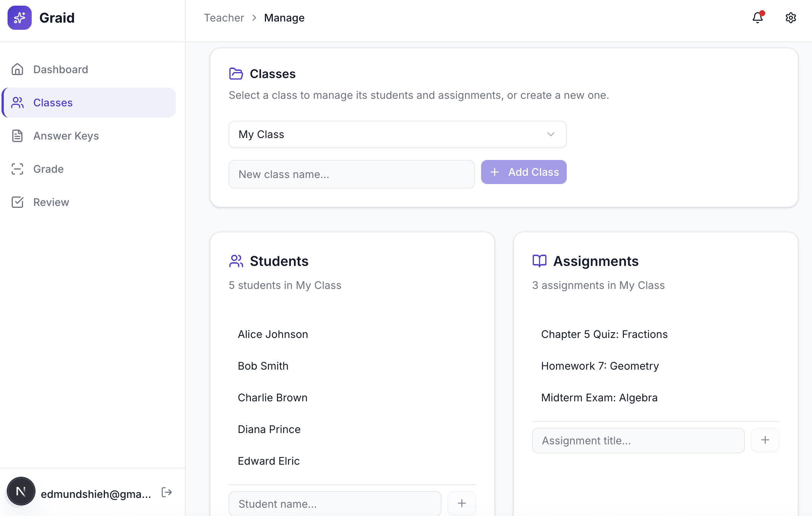Select the Dashboard home icon in sidebar
This screenshot has width=812, height=516.
[17, 69]
